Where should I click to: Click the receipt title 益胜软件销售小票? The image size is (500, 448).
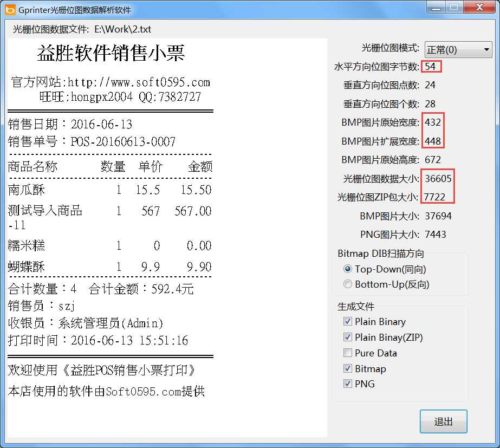(x=111, y=53)
